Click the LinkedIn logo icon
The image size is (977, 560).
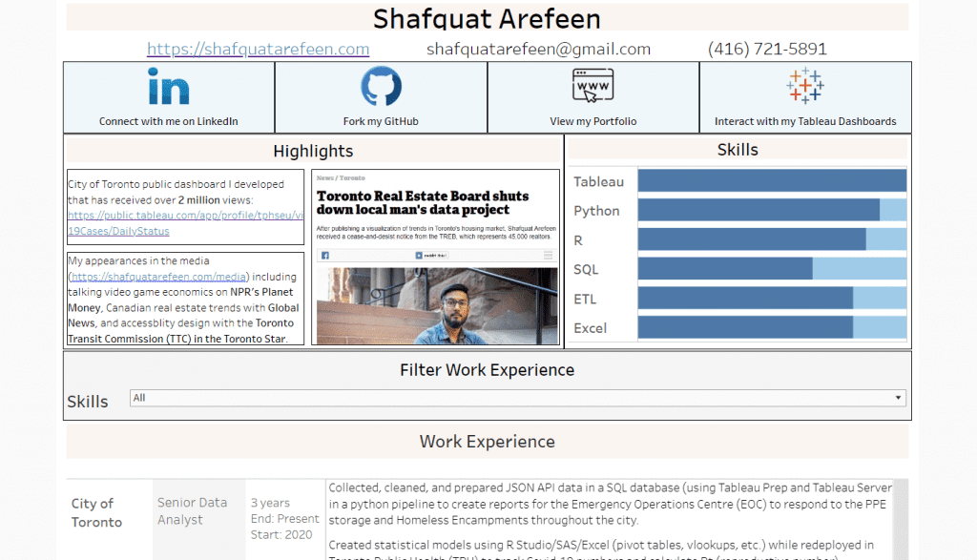168,87
